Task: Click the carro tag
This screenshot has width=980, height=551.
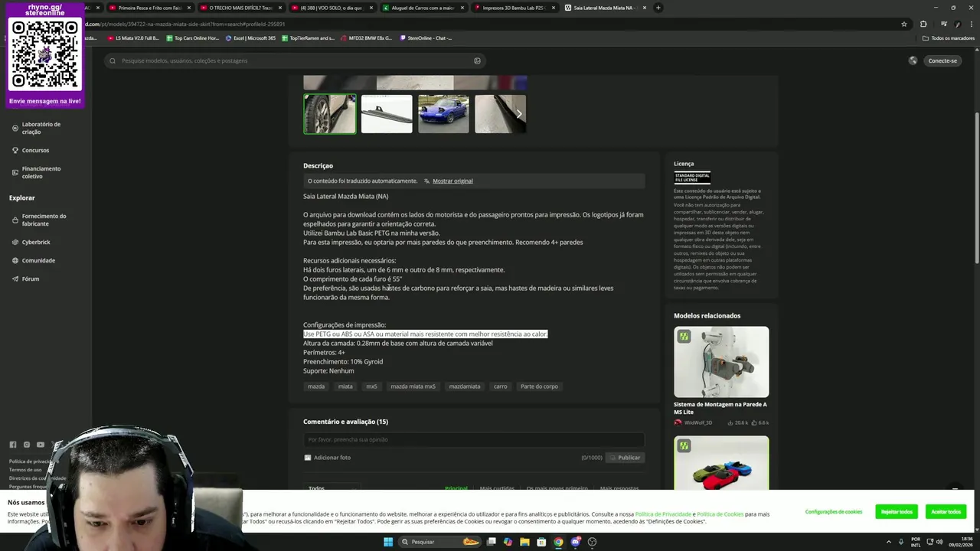Action: (501, 386)
